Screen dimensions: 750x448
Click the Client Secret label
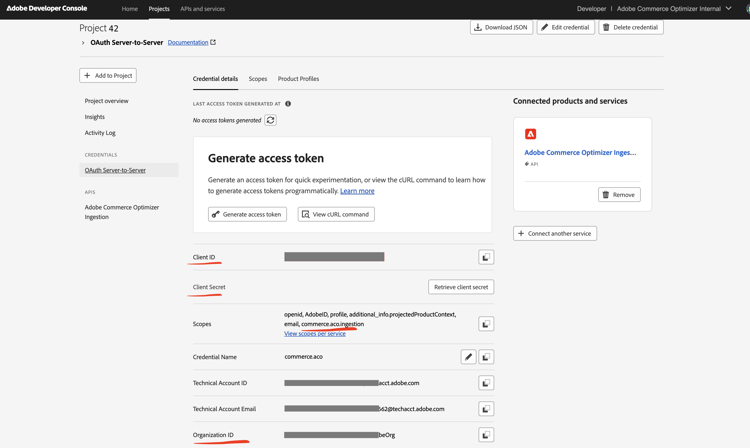[209, 287]
